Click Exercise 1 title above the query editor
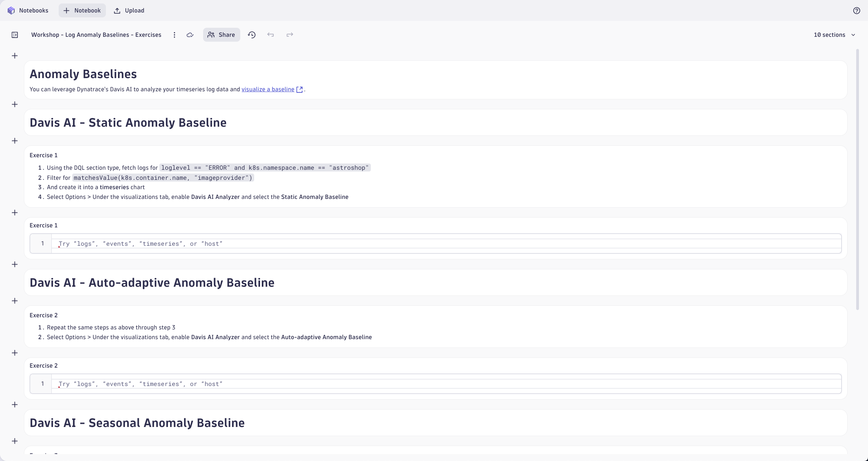The height and width of the screenshot is (461, 868). pos(44,225)
